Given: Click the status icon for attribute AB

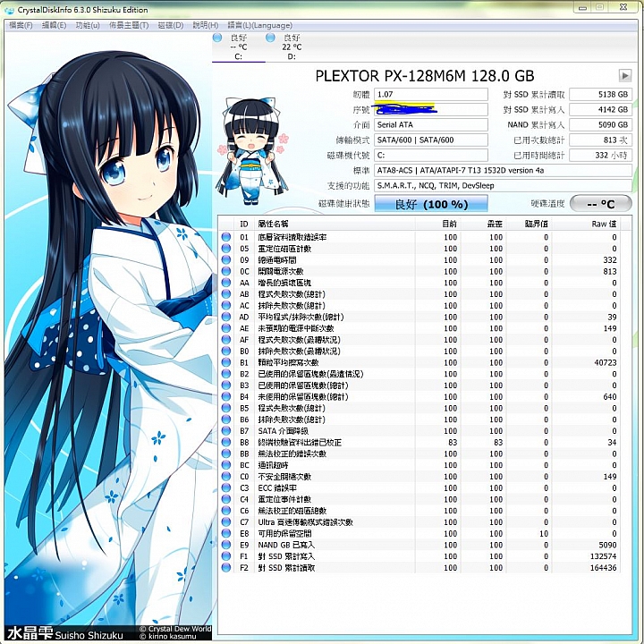Looking at the screenshot, I should click(x=226, y=294).
